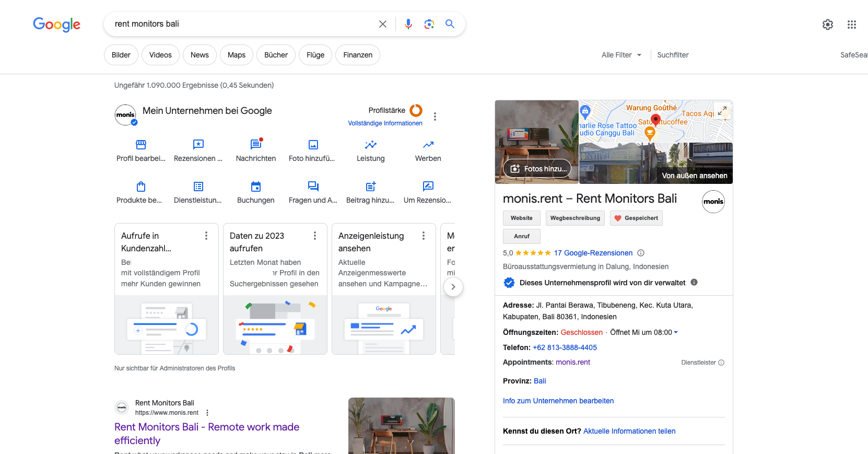Expand the Alle Filter dropdown
868x454 pixels.
click(621, 55)
